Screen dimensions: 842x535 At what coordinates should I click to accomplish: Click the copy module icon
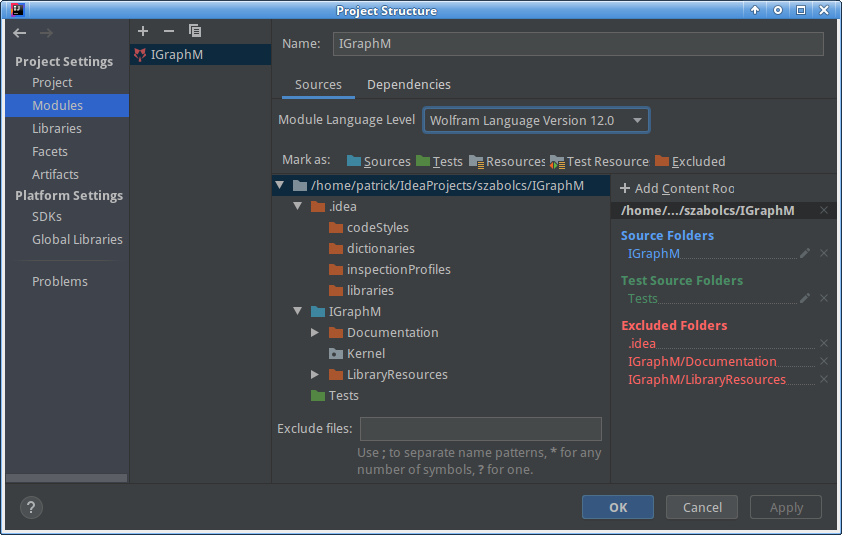pyautogui.click(x=195, y=32)
